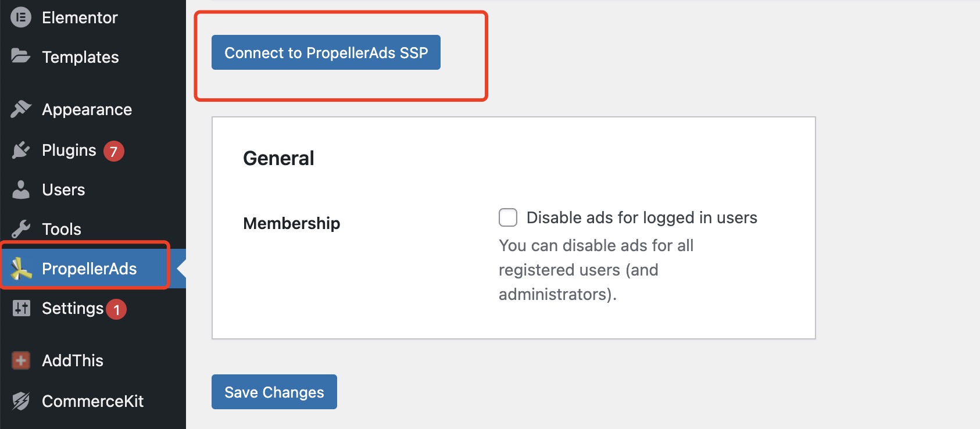
Task: Open the Templates menu item
Action: (x=80, y=57)
